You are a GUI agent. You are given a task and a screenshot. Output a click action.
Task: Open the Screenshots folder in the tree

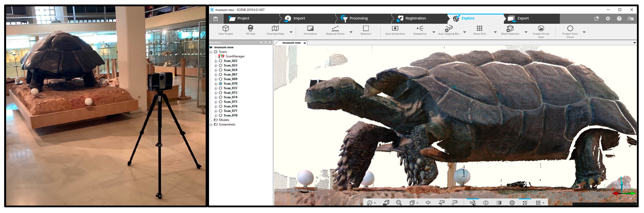(x=227, y=125)
